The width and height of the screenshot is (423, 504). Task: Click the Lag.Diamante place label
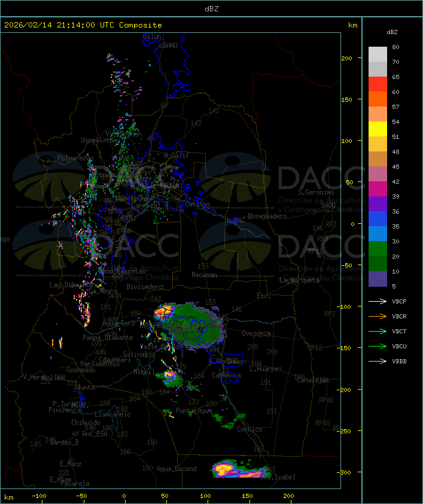pyautogui.click(x=71, y=285)
